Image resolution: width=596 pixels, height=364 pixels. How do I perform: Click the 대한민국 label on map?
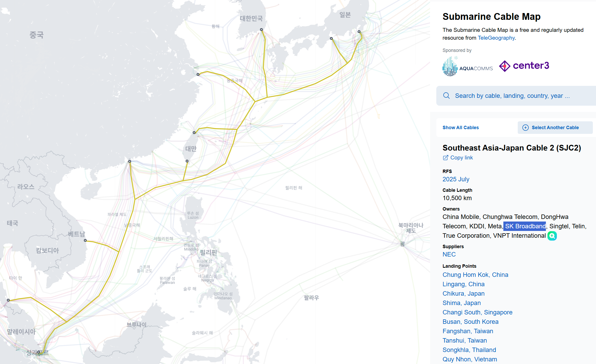coord(251,19)
